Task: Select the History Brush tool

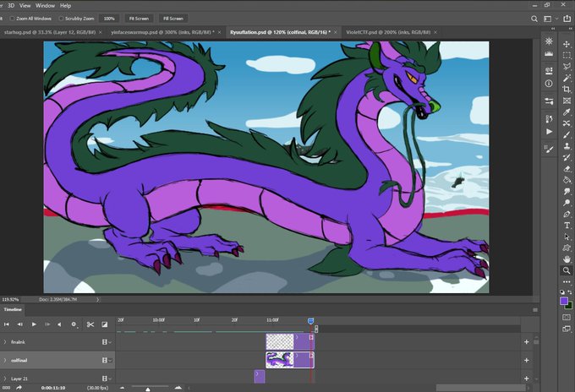Action: (x=567, y=157)
